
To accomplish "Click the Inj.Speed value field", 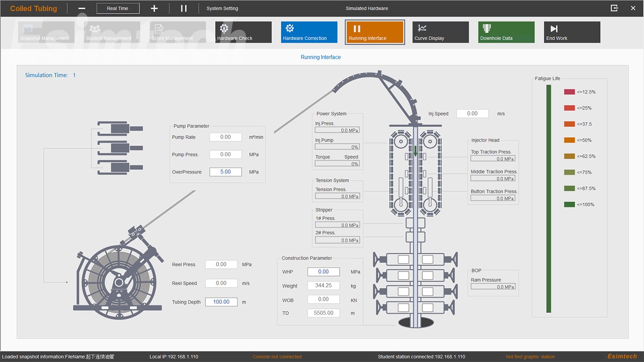I will [x=472, y=113].
